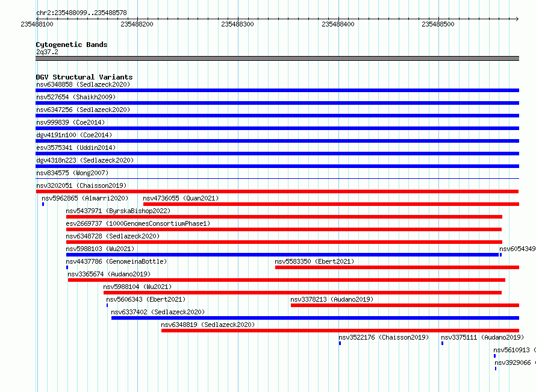The height and width of the screenshot is (392, 536).
Task: Click the red bar under esv2669737
Action: click(x=284, y=229)
